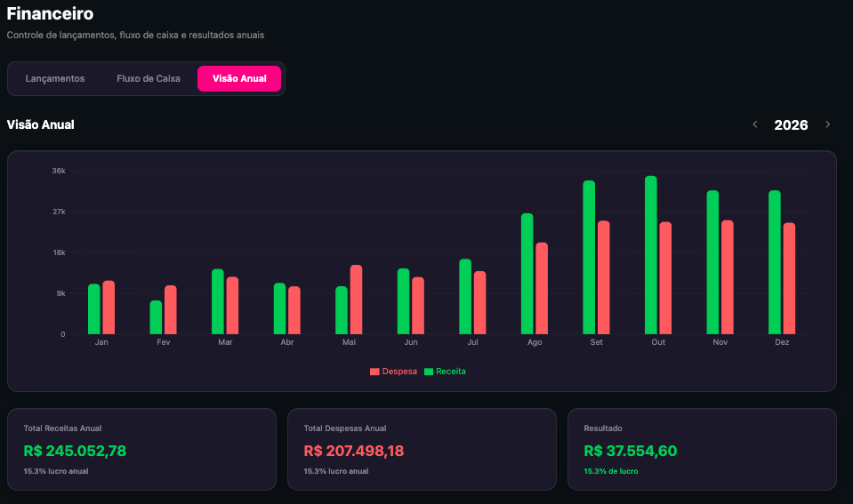The width and height of the screenshot is (853, 504).
Task: Click the Total Despesas Anual value R$ 207.498,18
Action: tap(354, 451)
